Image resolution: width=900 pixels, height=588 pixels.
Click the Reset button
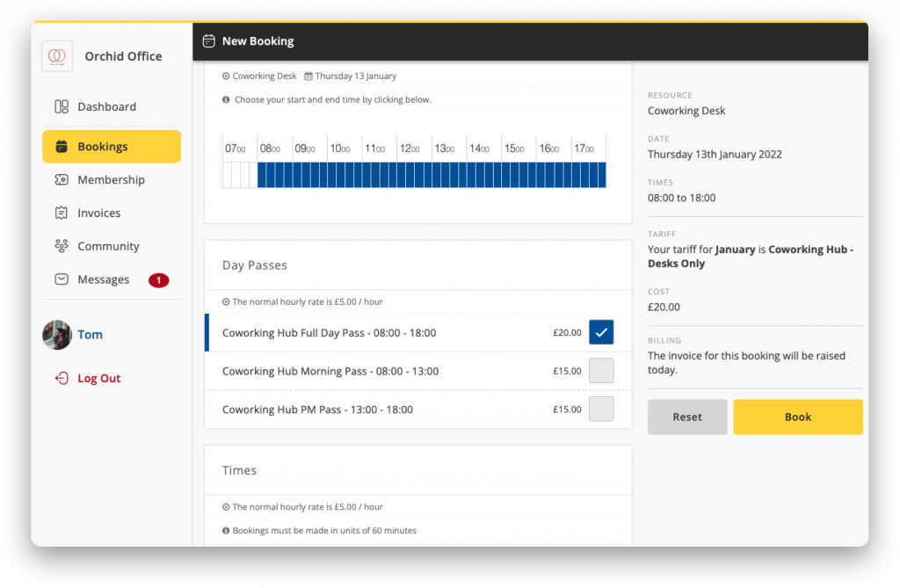tap(687, 417)
